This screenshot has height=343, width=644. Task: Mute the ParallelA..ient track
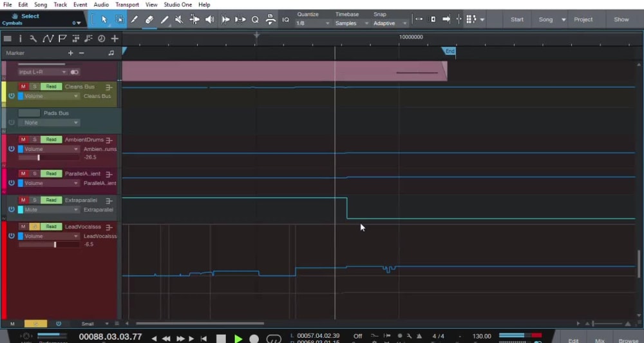point(23,173)
